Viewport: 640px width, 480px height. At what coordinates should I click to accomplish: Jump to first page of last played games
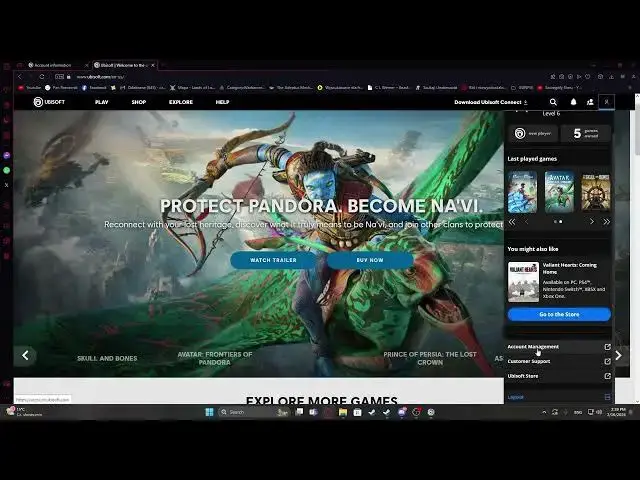click(x=511, y=222)
